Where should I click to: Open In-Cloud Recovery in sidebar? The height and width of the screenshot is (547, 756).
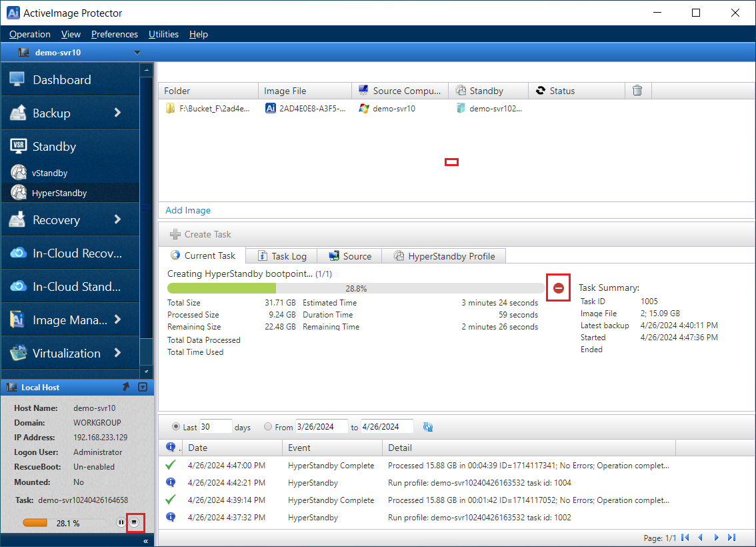click(x=71, y=253)
